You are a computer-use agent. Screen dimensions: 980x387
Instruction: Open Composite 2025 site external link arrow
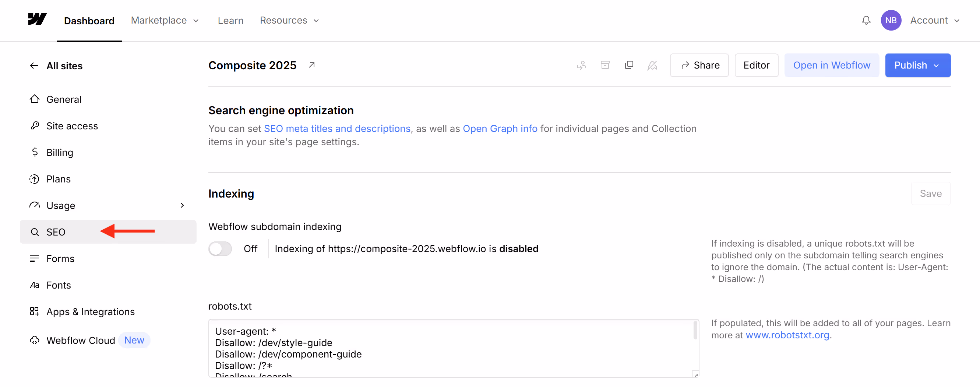311,65
